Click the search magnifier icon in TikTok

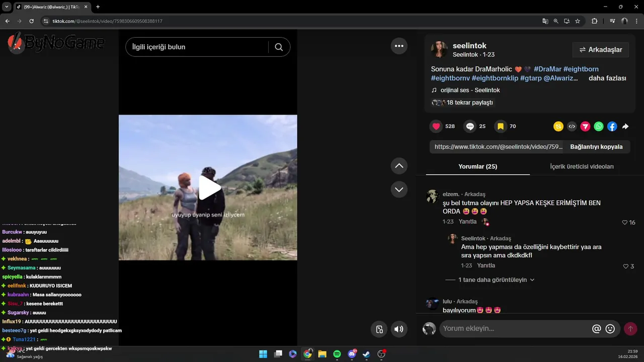point(279,47)
